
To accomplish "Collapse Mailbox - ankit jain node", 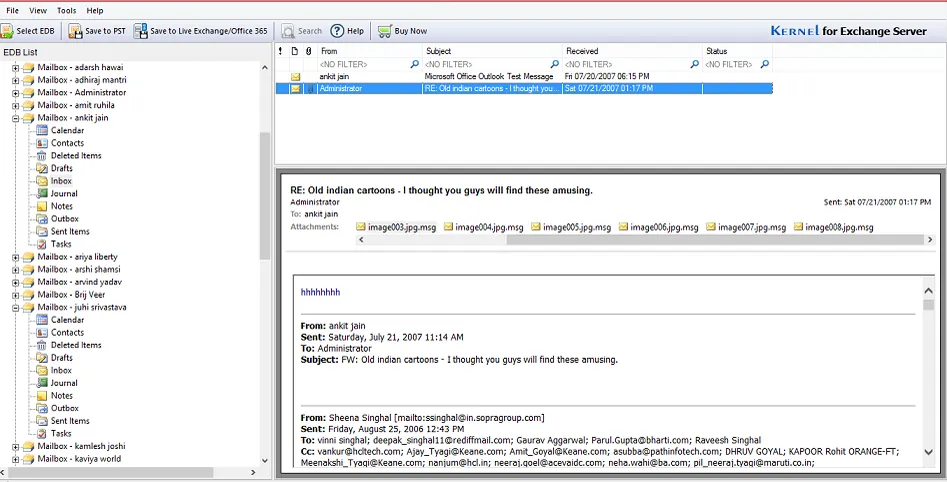I will (16, 118).
